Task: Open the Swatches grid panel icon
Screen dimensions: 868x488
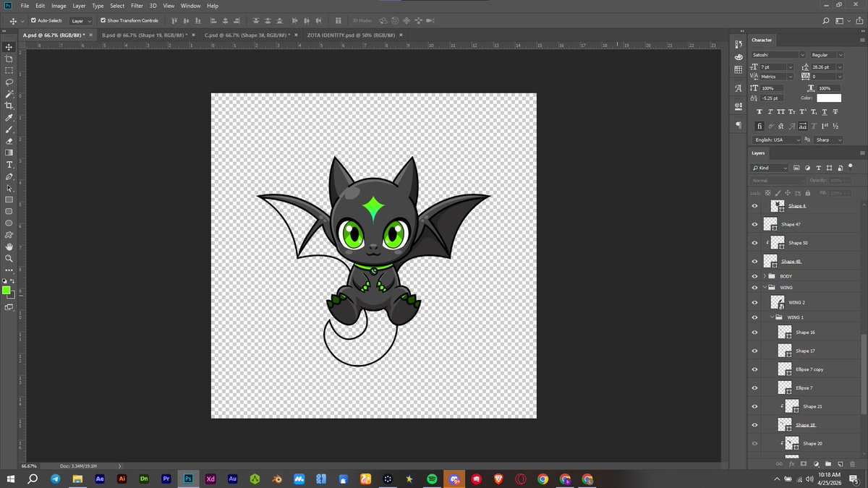Action: 738,69
